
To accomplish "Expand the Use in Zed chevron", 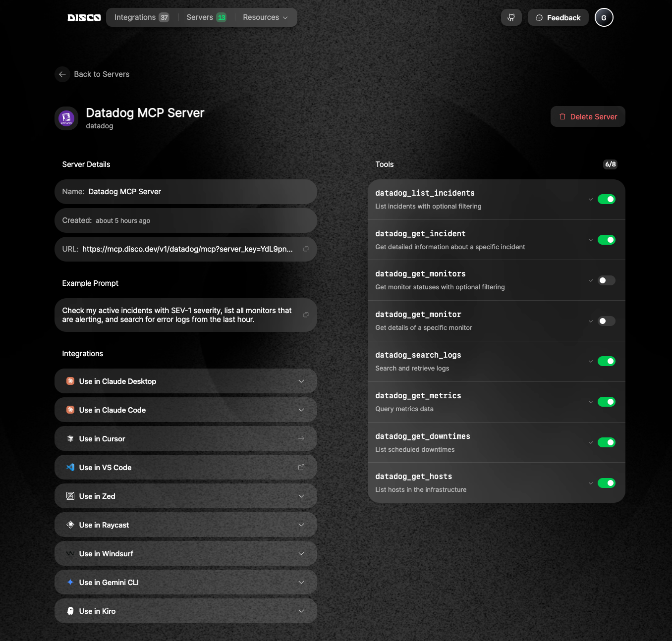I will (301, 496).
